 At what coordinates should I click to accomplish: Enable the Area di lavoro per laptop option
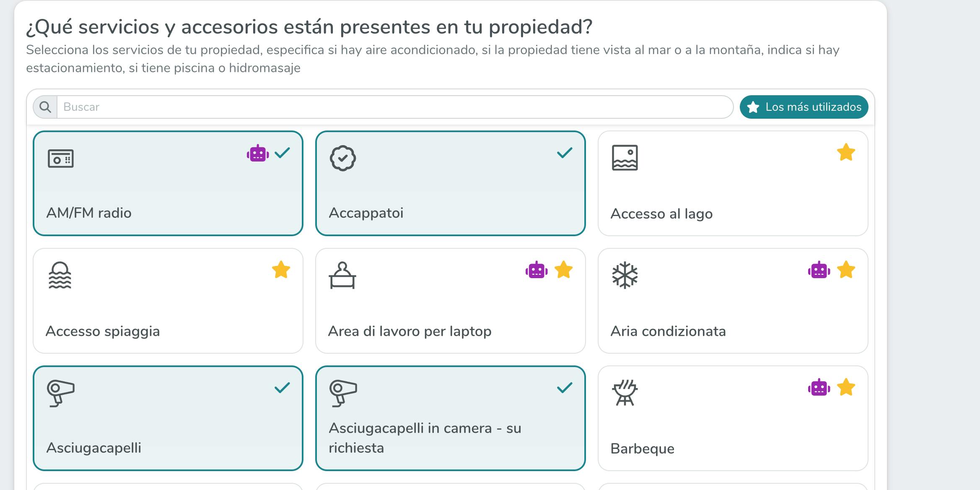(x=450, y=301)
